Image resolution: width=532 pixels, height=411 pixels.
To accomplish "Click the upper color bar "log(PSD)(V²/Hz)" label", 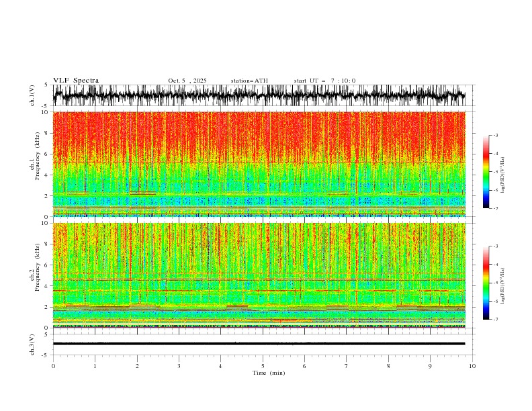I will [x=503, y=175].
